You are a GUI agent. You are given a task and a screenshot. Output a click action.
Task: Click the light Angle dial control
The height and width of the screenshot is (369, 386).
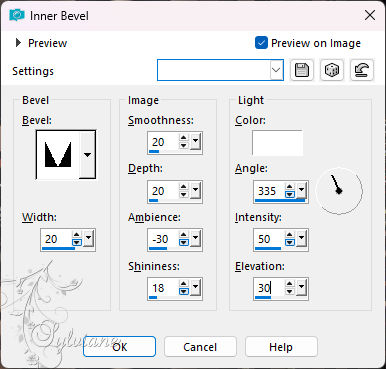coord(339,191)
